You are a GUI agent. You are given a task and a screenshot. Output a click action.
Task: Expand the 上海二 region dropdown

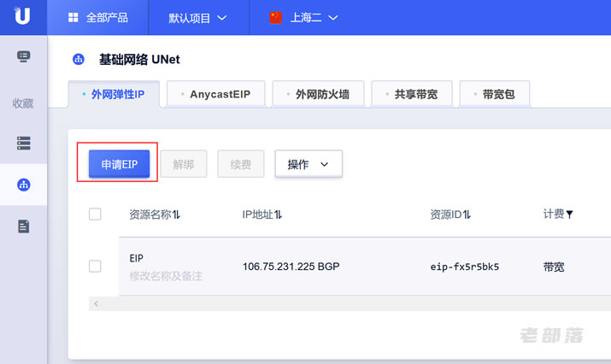(314, 18)
